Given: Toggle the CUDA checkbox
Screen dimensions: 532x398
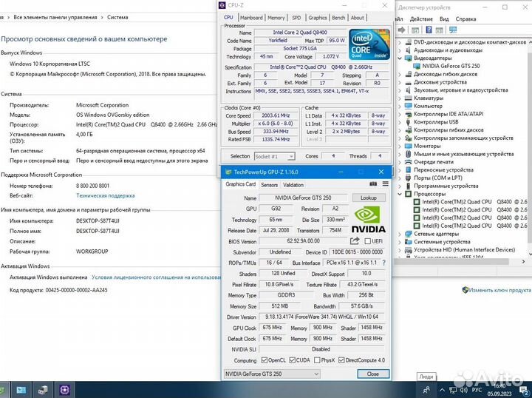Looking at the screenshot, I should [292, 360].
